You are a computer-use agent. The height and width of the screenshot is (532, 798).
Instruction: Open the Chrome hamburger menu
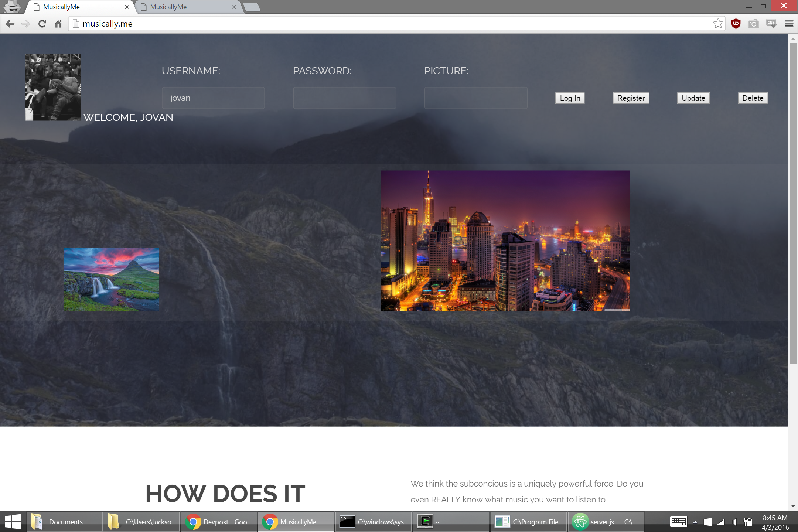click(x=789, y=24)
